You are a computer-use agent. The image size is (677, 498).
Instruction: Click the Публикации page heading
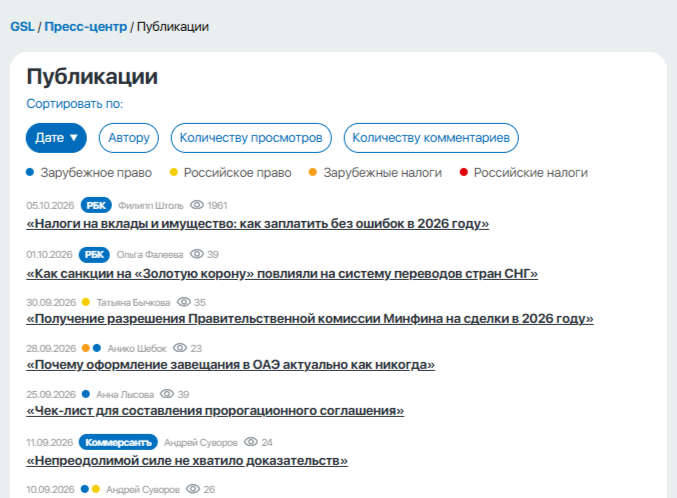click(92, 77)
